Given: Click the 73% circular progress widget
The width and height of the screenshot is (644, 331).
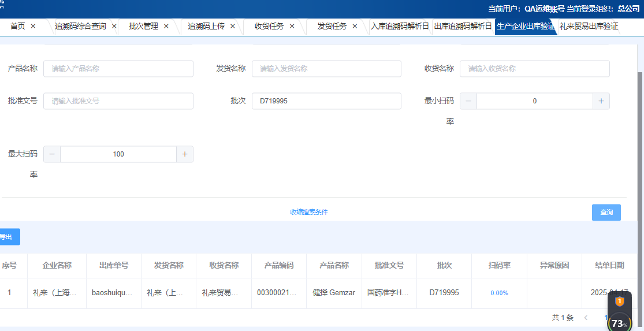Looking at the screenshot, I should (x=620, y=323).
